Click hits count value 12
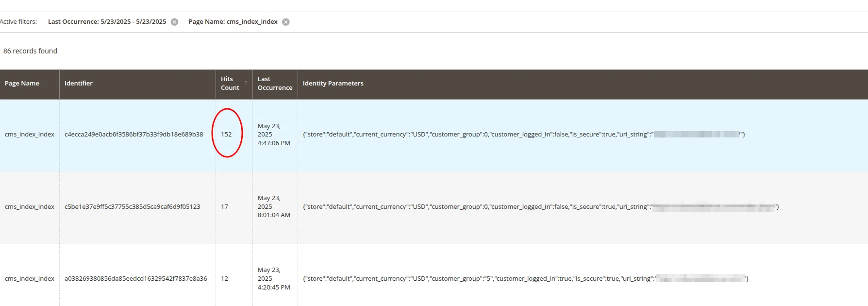 point(224,279)
